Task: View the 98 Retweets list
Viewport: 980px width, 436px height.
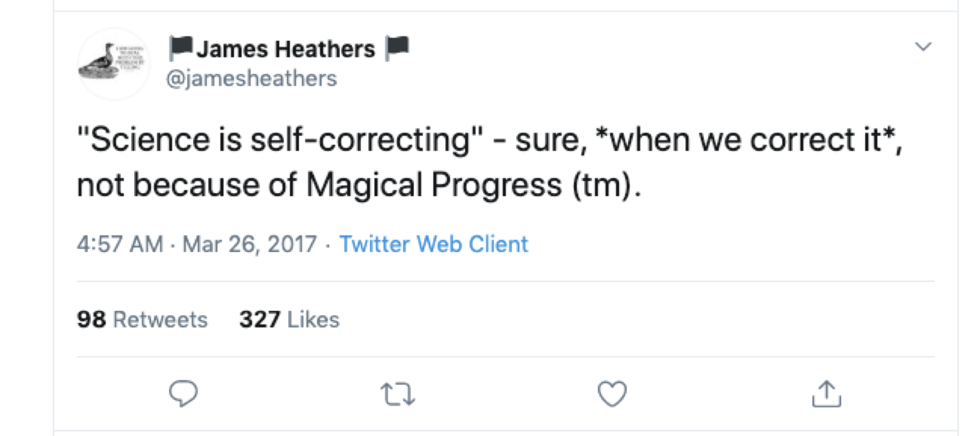Action: 142,319
